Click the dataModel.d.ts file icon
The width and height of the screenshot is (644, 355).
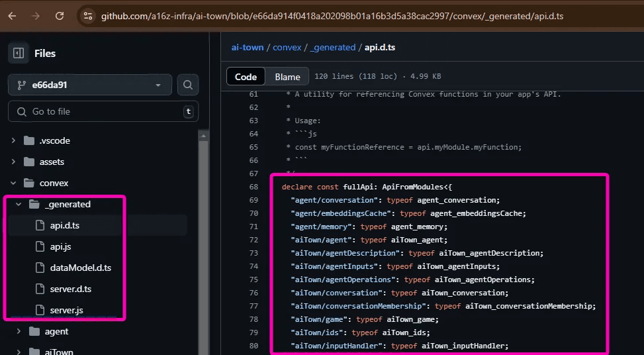[40, 268]
